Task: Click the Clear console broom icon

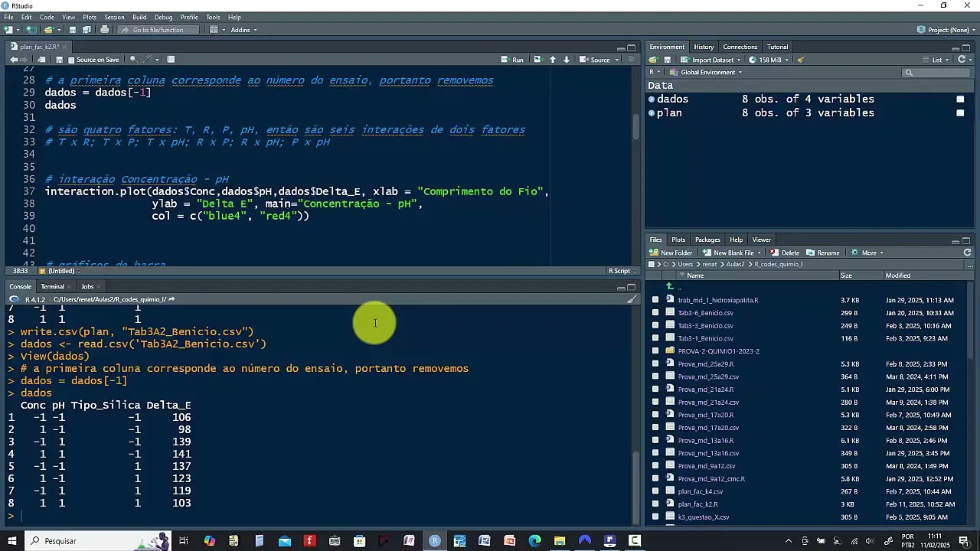Action: pos(631,299)
